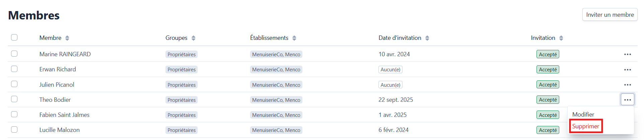Toggle the select-all members checkbox
Screen dimensions: 644x140
(14, 38)
